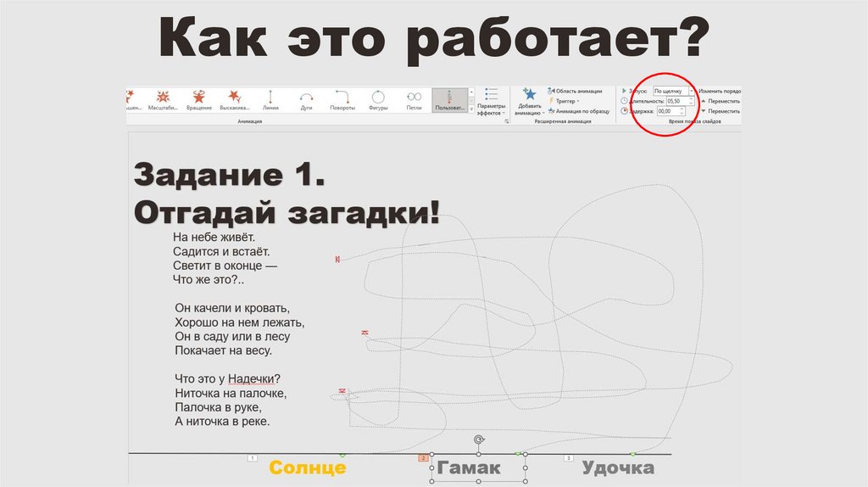The height and width of the screenshot is (487, 868).
Task: Open Параметры эффектов effect options
Action: pyautogui.click(x=491, y=102)
